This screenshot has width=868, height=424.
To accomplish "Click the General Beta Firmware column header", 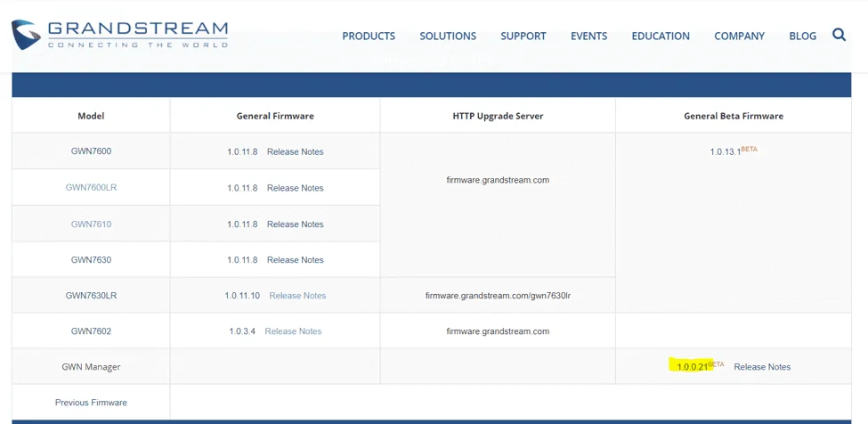I will point(734,116).
